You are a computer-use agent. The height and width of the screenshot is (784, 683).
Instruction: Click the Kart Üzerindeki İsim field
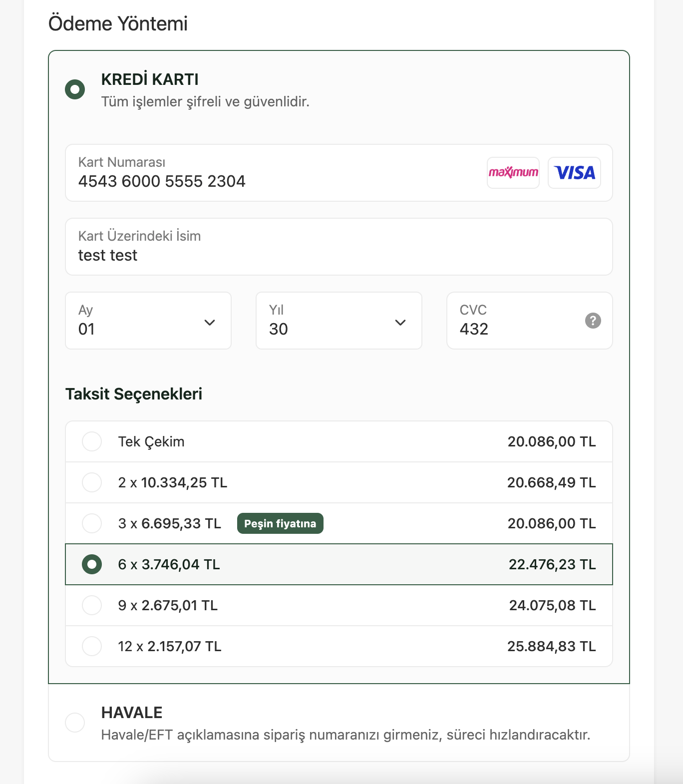pyautogui.click(x=339, y=247)
